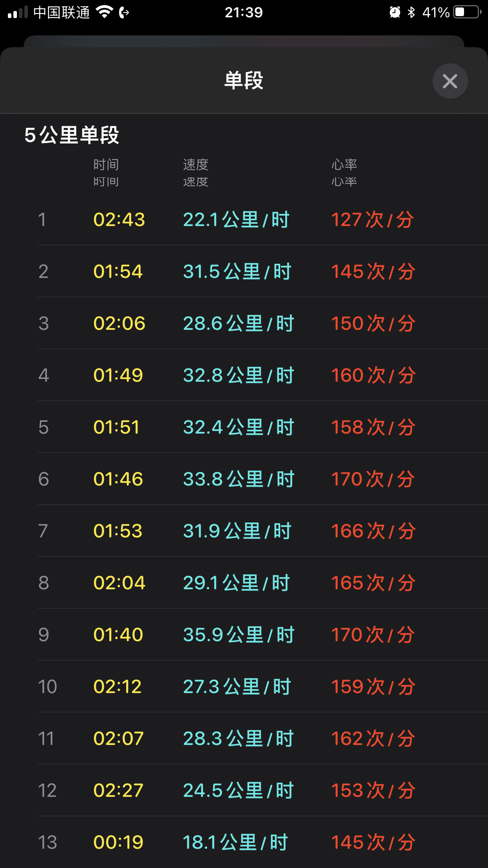
Task: Select split 10 speed 27.3公里/时
Action: 237,686
